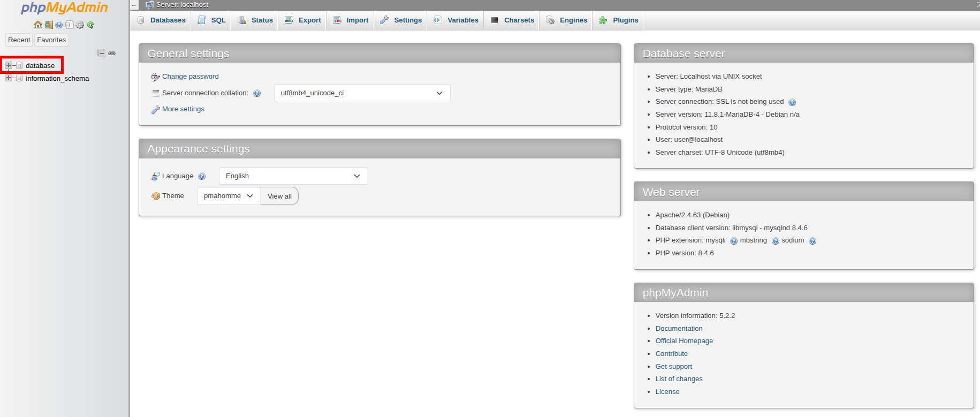Open the Theme dropdown showing pmahomme

pos(229,196)
